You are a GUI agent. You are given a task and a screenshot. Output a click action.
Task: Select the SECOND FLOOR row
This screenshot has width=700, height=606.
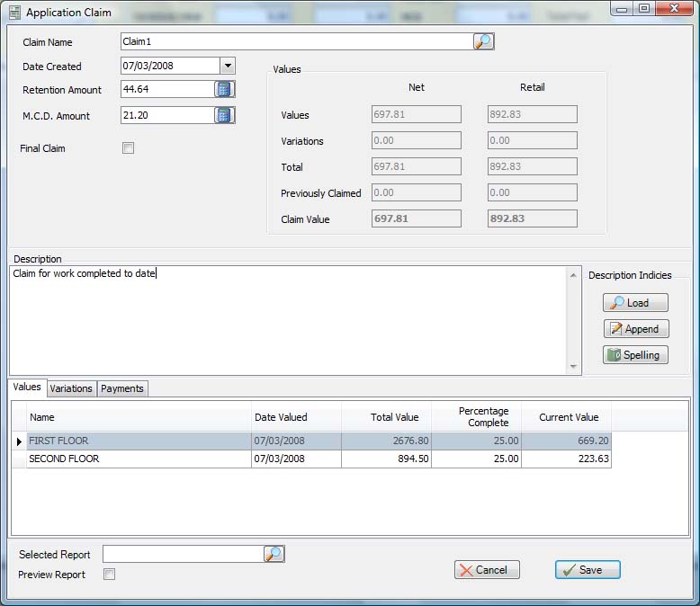135,459
